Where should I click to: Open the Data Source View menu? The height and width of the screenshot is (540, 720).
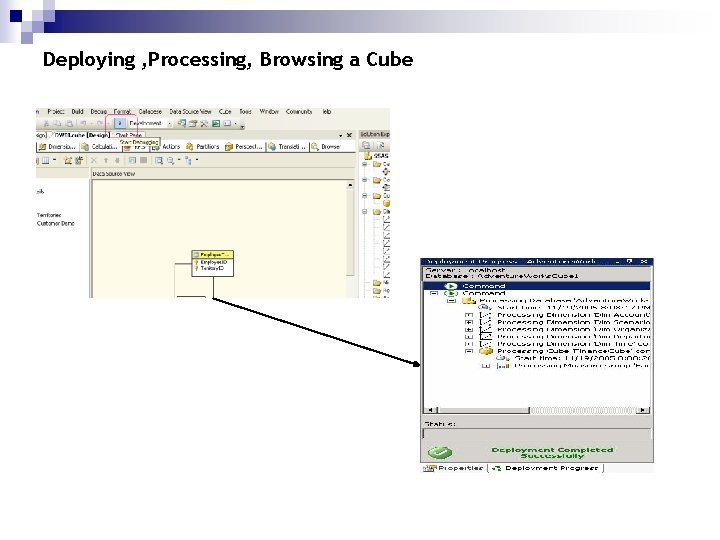tap(190, 112)
